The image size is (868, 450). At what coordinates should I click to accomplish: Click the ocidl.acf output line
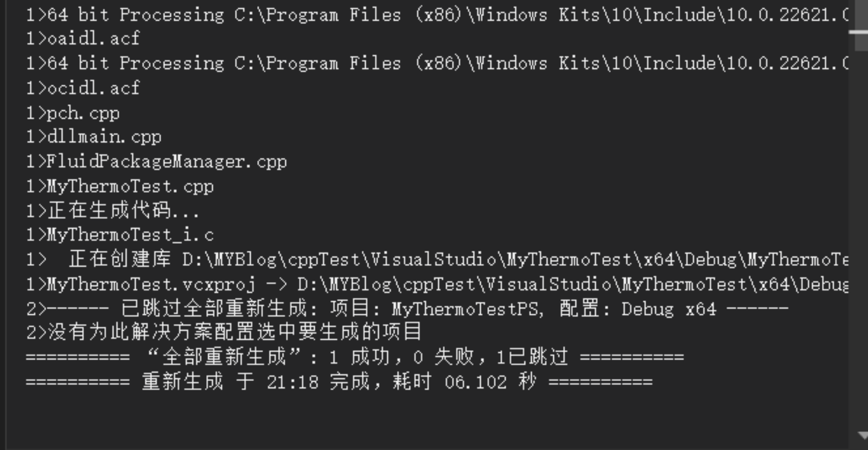(x=83, y=88)
